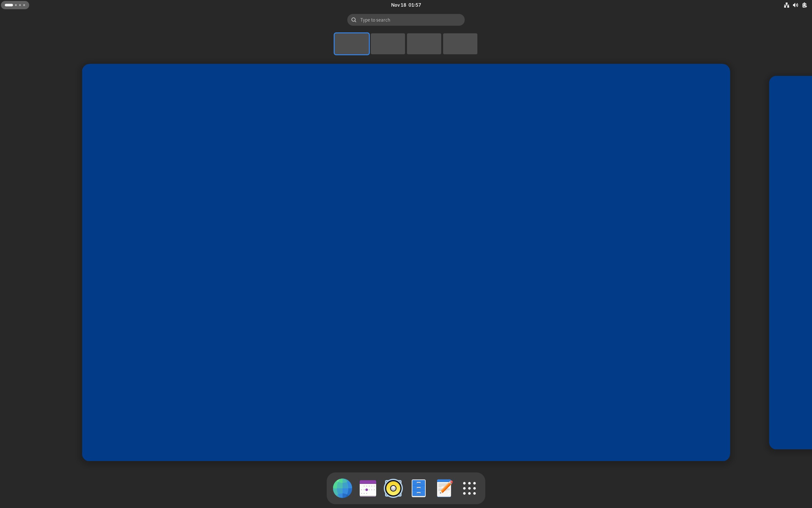Switch to the second workspace thumbnail

388,44
